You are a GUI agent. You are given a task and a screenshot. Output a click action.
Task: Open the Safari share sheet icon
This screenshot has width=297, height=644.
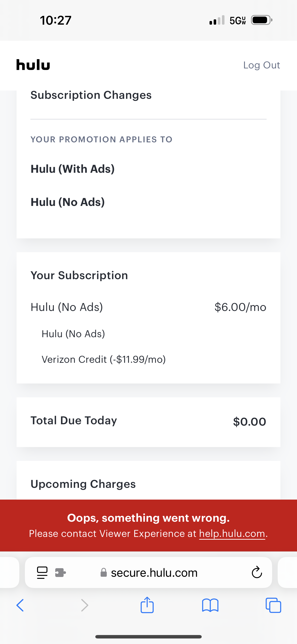click(x=147, y=605)
